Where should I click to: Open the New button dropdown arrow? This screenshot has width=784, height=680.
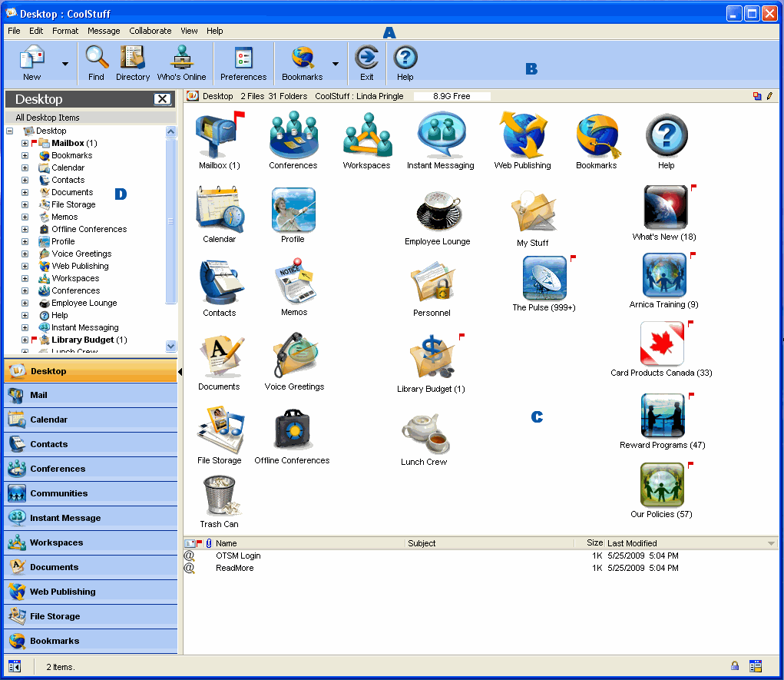65,64
